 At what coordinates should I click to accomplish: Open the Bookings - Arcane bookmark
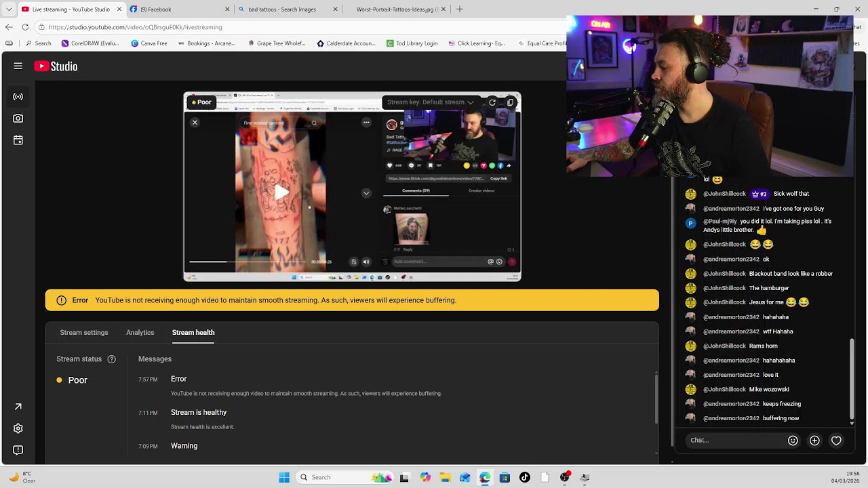click(207, 43)
